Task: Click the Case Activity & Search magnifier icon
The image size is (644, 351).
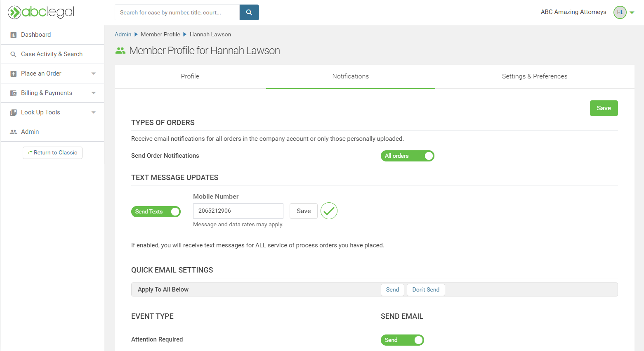Action: click(x=13, y=55)
